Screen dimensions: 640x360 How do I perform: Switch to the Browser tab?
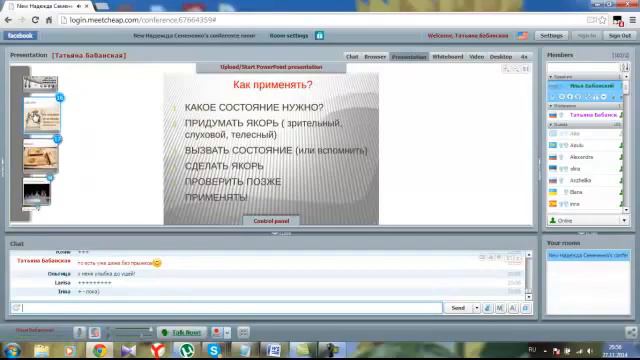(x=375, y=57)
